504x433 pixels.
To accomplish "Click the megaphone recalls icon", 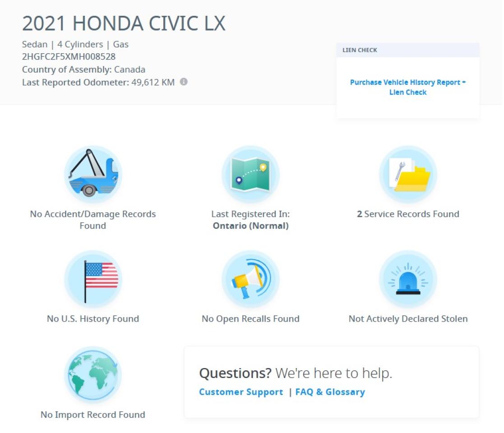I will 250,279.
